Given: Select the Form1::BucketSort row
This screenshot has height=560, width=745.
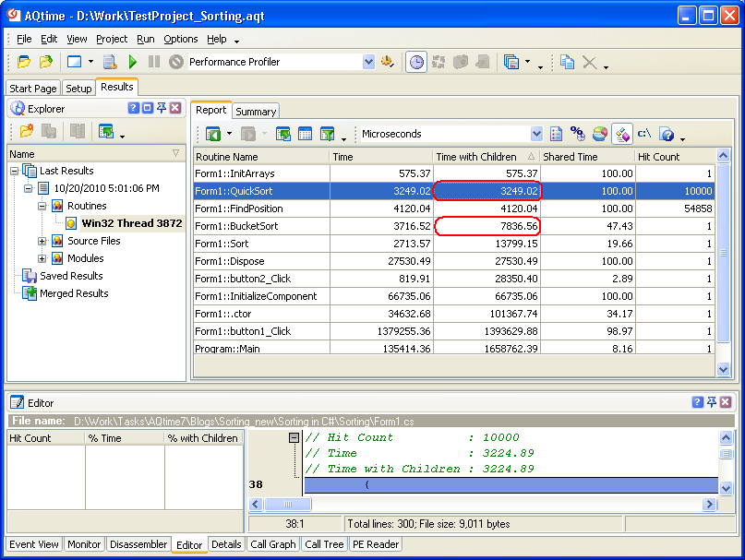Looking at the screenshot, I should [454, 226].
